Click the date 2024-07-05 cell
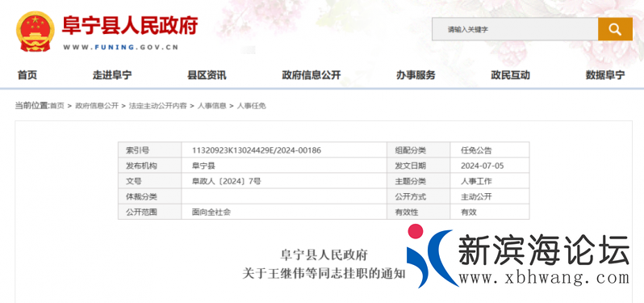 [x=490, y=166]
